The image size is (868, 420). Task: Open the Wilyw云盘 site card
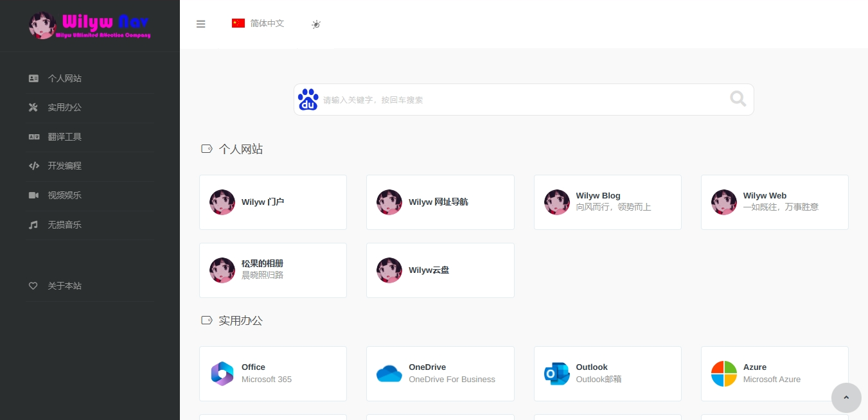pyautogui.click(x=440, y=270)
